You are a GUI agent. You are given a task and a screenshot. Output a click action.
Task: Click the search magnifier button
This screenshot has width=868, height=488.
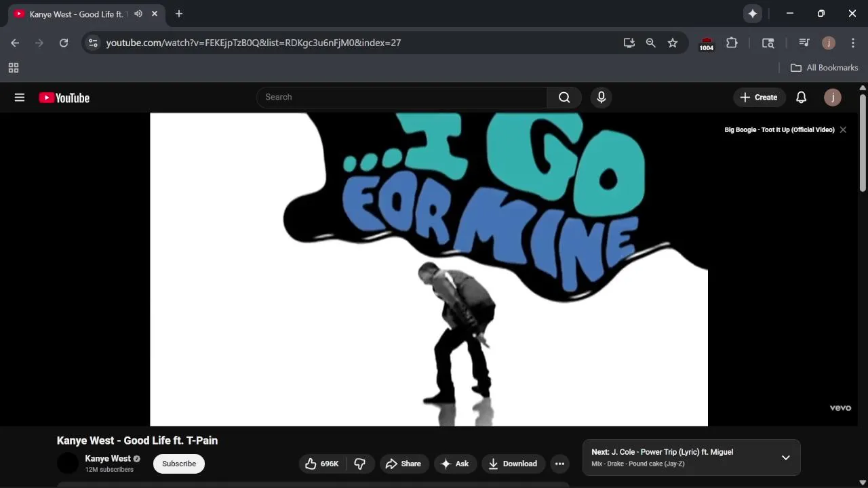[564, 98]
